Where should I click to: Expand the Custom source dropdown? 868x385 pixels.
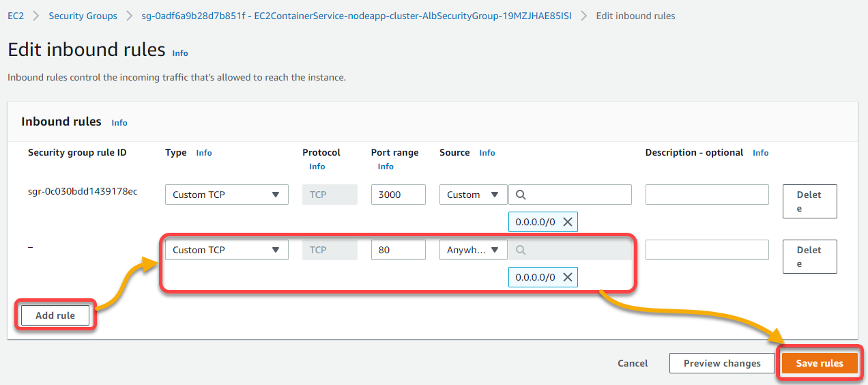coord(474,195)
